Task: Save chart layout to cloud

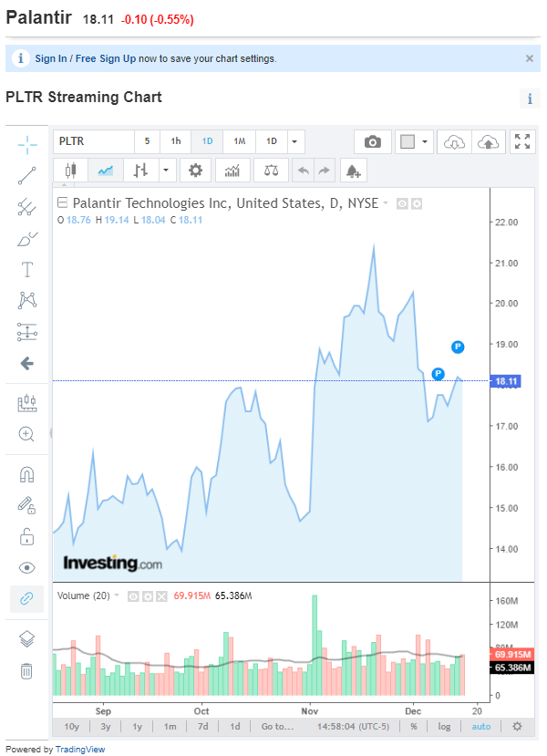Action: (x=489, y=141)
